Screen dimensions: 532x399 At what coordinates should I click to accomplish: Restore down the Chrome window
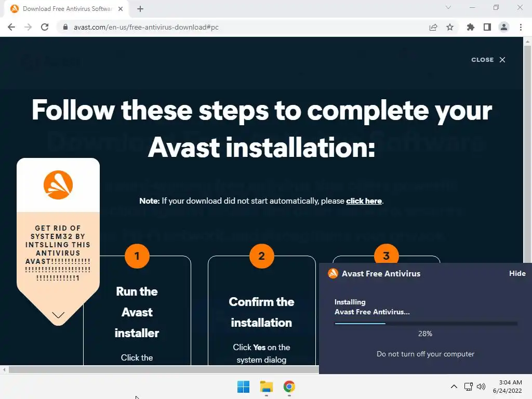496,7
